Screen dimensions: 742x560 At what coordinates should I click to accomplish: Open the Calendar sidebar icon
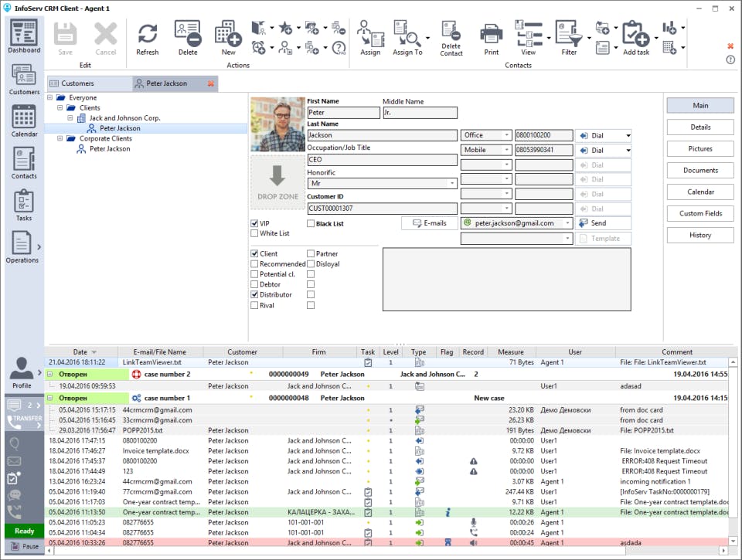[24, 120]
